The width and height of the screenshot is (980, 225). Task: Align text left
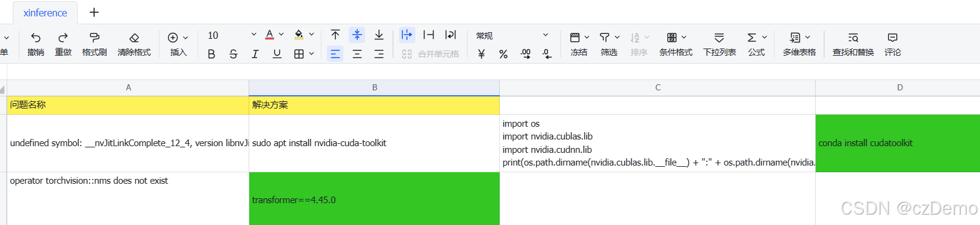335,54
